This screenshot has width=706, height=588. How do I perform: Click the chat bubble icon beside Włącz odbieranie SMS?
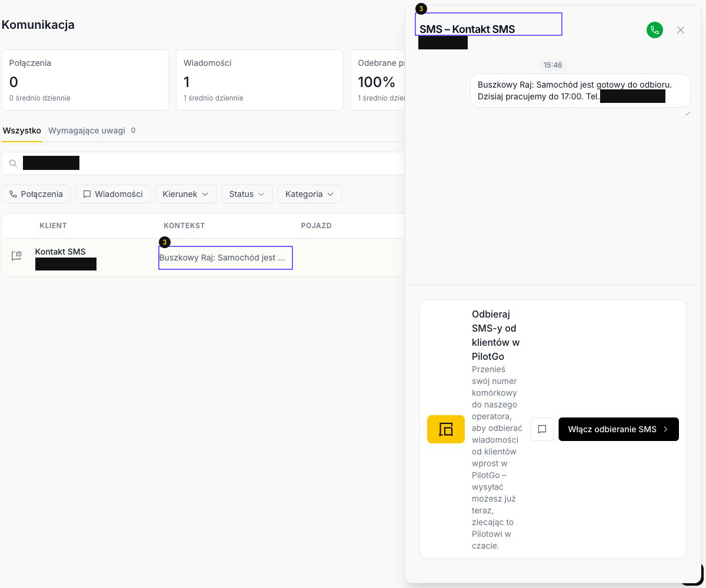(542, 429)
